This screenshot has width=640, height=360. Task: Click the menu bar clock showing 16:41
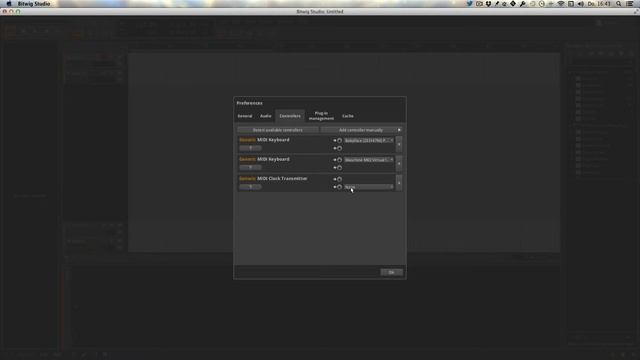[599, 4]
